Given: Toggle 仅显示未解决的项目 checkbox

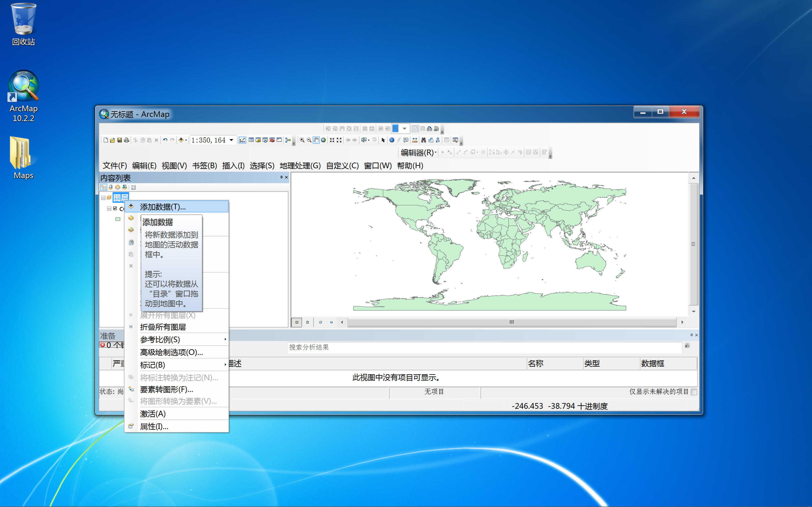Looking at the screenshot, I should [x=694, y=392].
